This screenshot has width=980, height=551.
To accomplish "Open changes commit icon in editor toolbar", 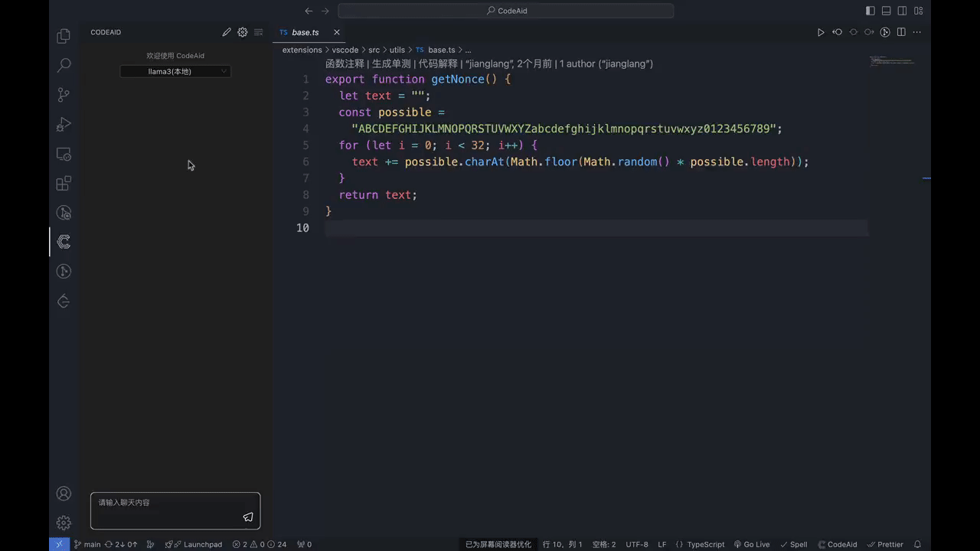I will pyautogui.click(x=853, y=32).
